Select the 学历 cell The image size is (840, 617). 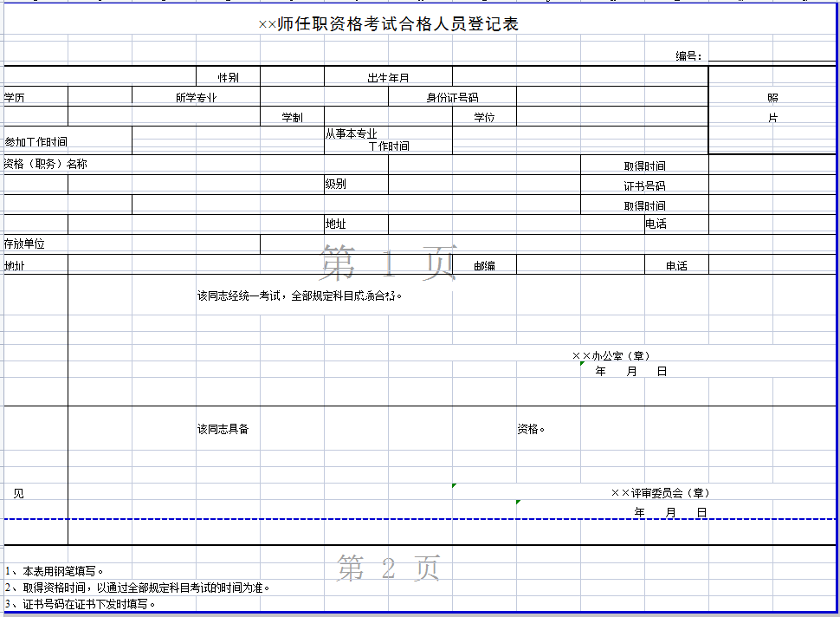click(x=15, y=97)
